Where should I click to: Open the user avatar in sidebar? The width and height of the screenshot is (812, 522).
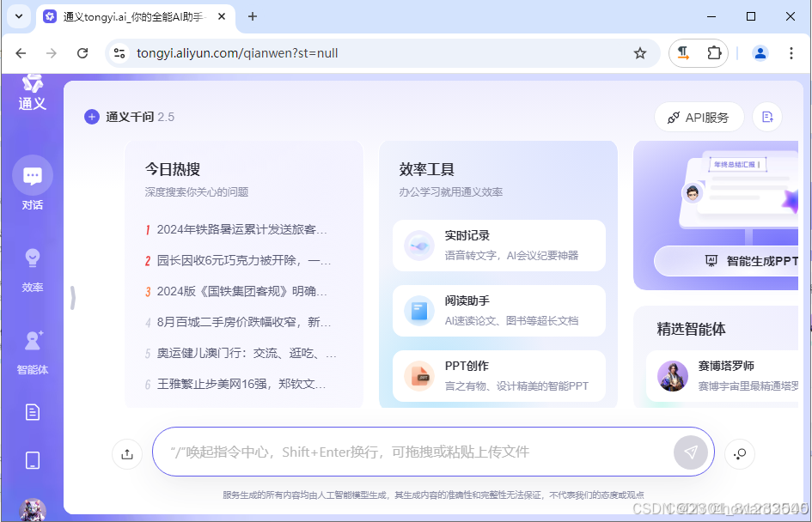tap(33, 510)
